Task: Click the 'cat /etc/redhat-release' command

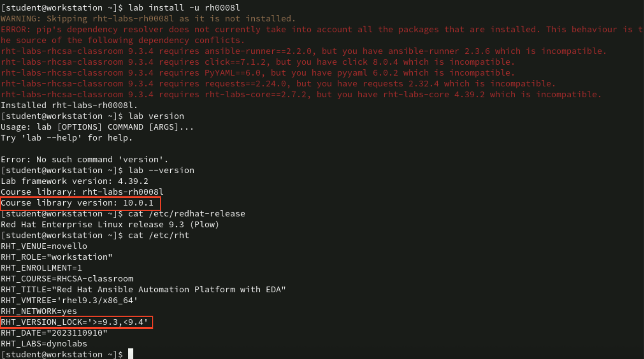Action: pyautogui.click(x=187, y=214)
